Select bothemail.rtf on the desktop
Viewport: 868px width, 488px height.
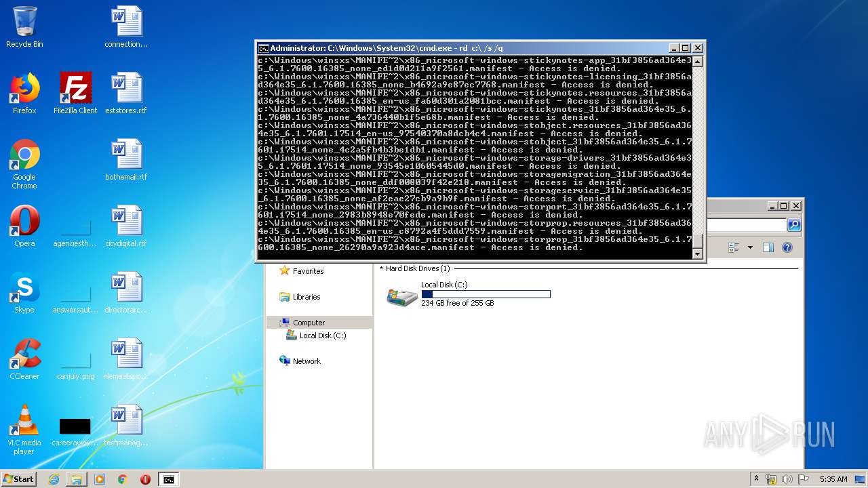(x=126, y=160)
